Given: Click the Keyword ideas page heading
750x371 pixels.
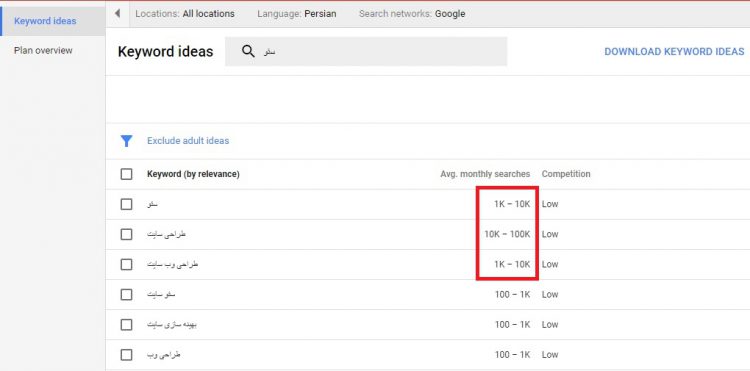Looking at the screenshot, I should (165, 52).
